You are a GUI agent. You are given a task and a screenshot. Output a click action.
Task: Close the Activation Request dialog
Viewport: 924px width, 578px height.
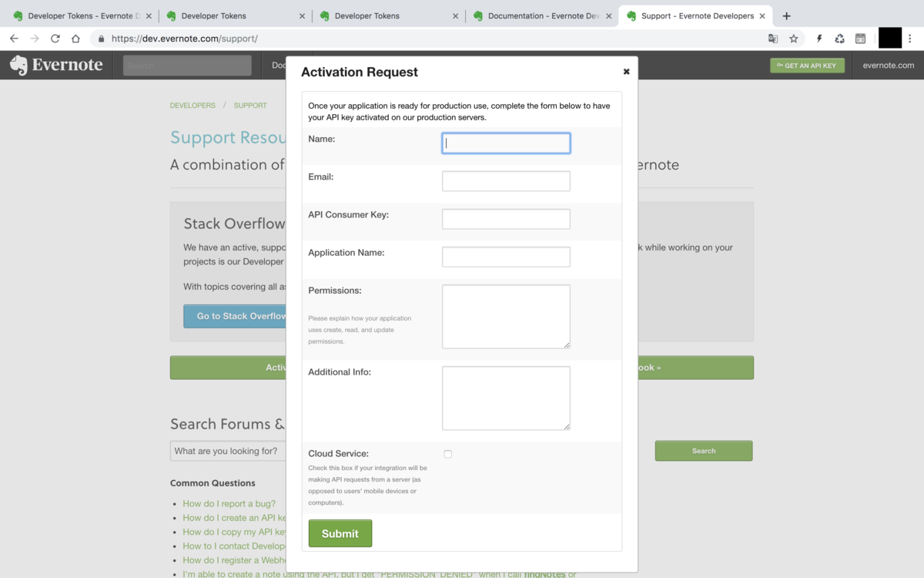626,71
